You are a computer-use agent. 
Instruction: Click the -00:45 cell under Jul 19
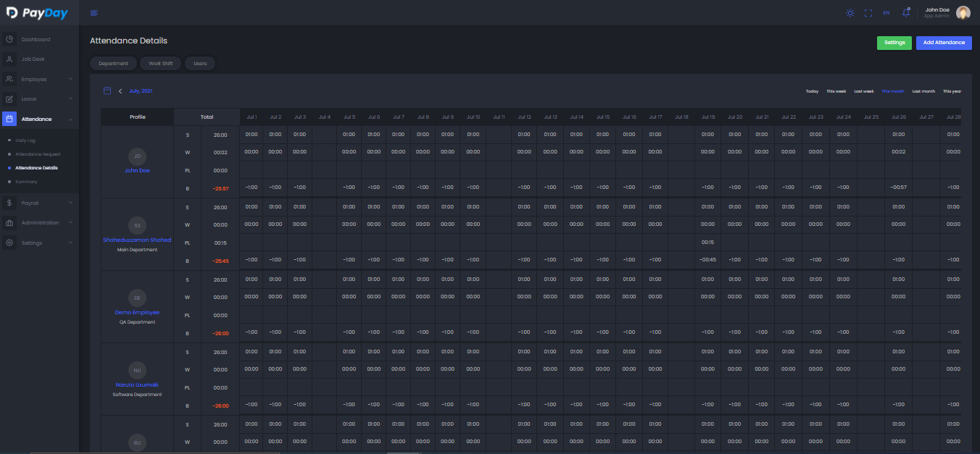[708, 259]
